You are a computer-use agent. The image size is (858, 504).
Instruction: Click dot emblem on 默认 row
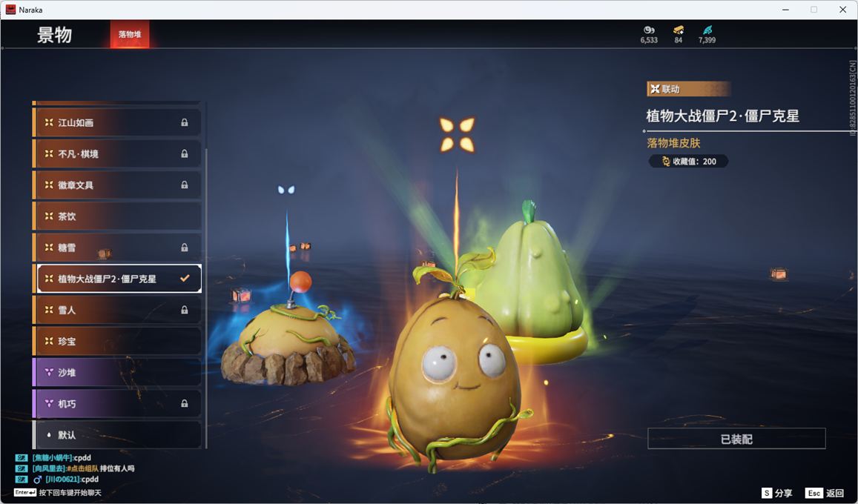pyautogui.click(x=49, y=434)
